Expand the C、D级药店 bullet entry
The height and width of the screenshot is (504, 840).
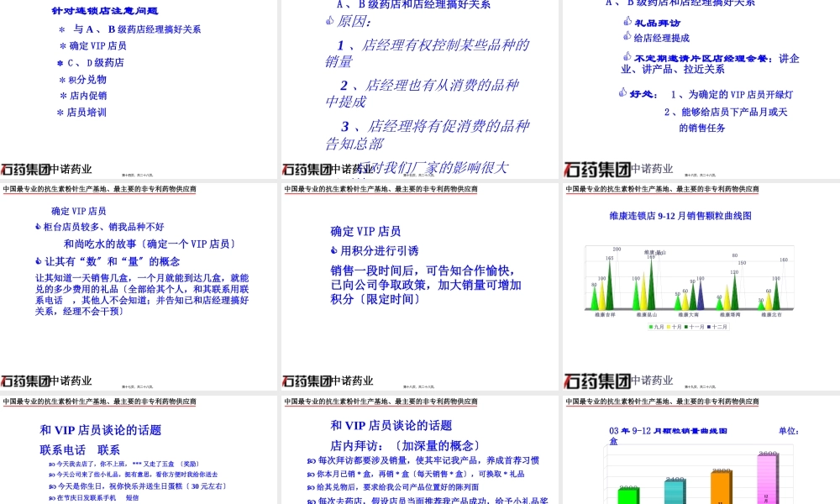pyautogui.click(x=92, y=62)
